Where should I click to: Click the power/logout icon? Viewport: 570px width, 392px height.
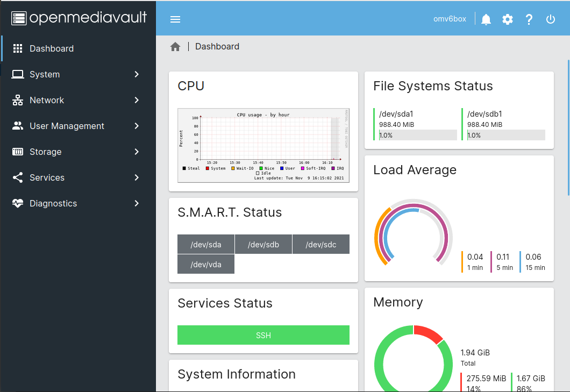(x=550, y=19)
